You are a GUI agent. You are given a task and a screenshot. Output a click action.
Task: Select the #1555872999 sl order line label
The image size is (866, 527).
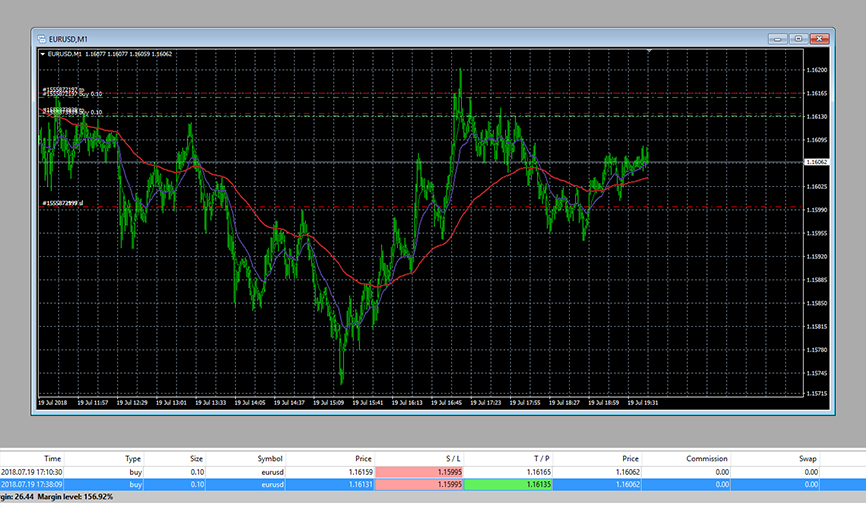pyautogui.click(x=63, y=203)
